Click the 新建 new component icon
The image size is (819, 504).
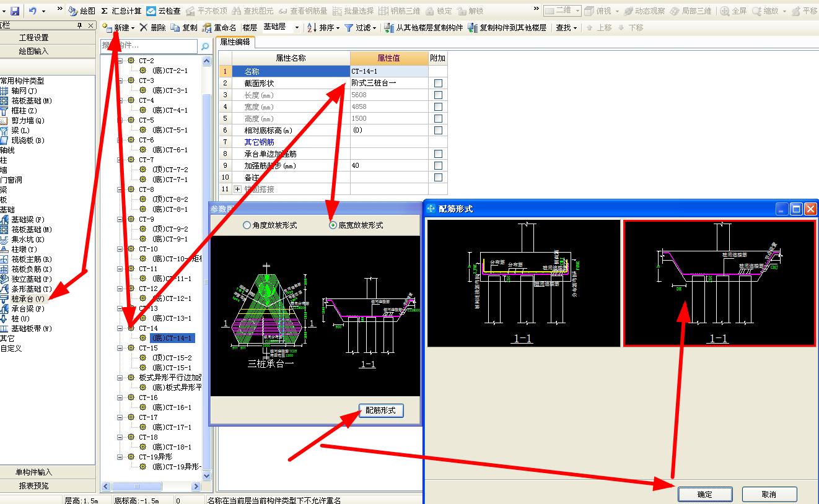click(107, 28)
